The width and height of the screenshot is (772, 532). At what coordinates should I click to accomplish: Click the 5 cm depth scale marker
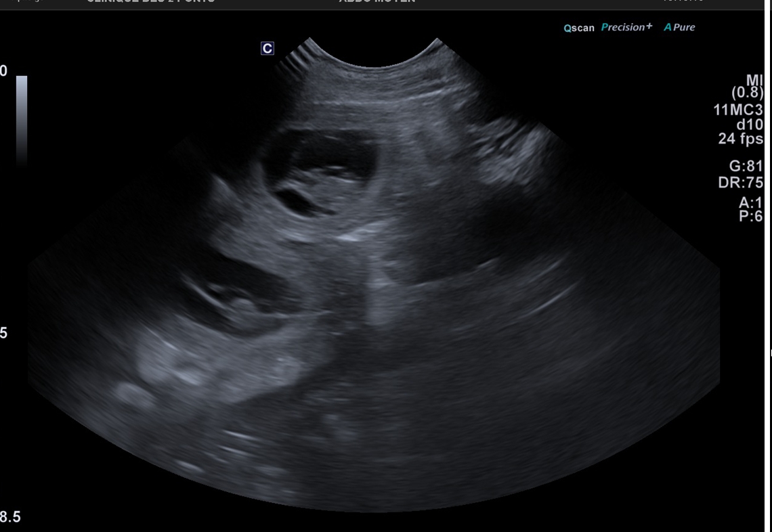click(x=3, y=333)
